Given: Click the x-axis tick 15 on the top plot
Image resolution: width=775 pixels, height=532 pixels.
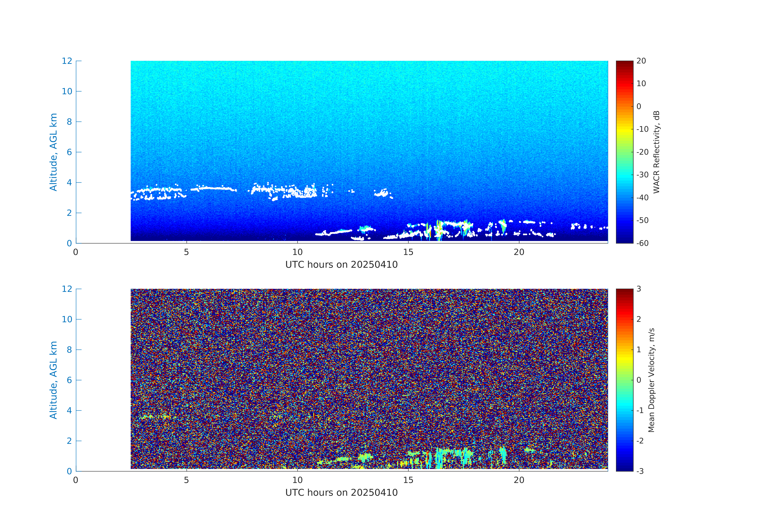Looking at the screenshot, I should pos(408,252).
